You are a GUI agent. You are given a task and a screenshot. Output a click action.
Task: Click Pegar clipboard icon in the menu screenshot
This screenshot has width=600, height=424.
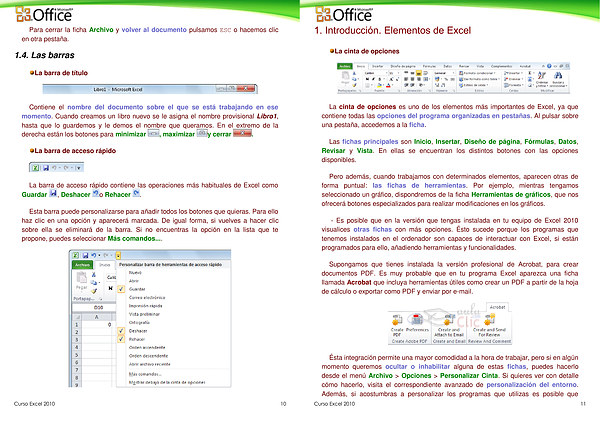click(82, 277)
